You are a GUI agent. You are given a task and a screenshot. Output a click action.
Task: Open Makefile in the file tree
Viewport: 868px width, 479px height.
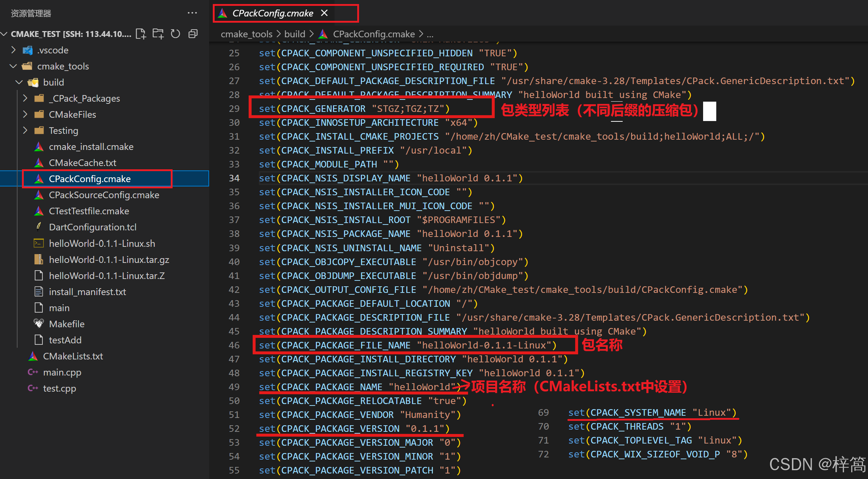[x=67, y=324]
